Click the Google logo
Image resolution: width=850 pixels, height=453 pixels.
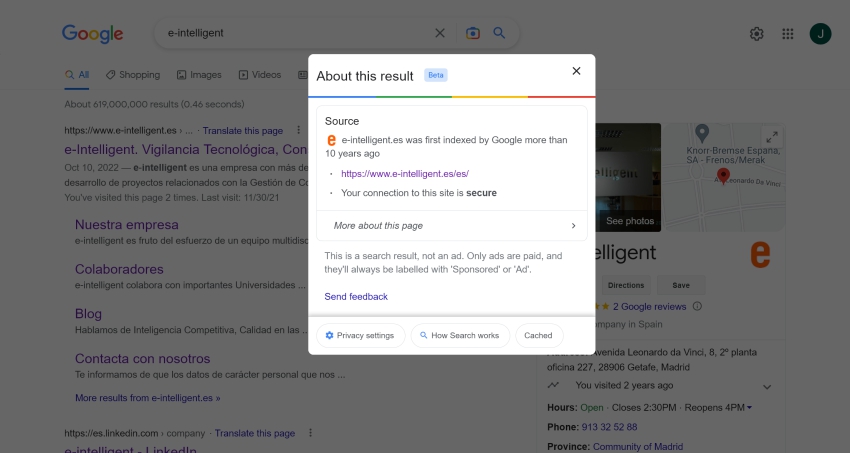coord(93,34)
